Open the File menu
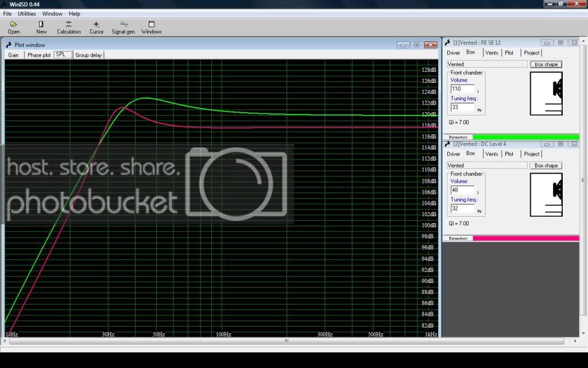Viewport: 588px width, 368px height. (7, 14)
